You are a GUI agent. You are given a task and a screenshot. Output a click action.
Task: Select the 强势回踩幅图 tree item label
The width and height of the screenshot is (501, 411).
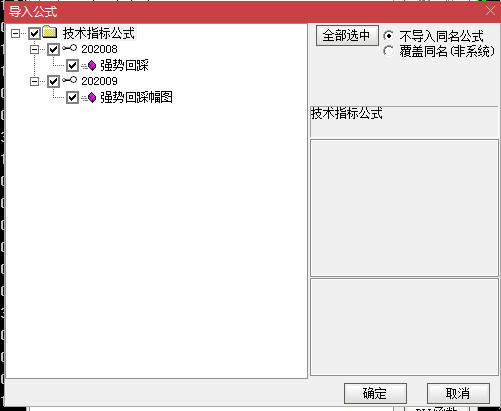136,97
